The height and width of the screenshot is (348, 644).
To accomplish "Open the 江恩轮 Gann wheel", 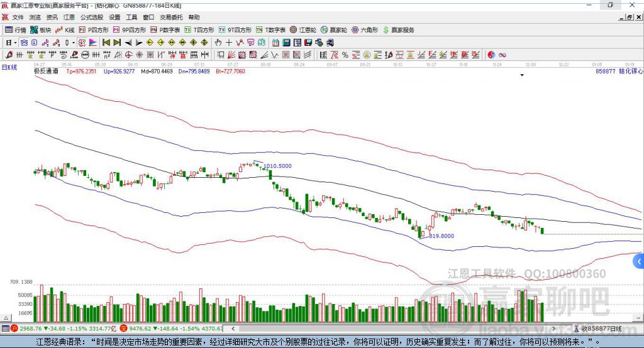I will [x=303, y=30].
